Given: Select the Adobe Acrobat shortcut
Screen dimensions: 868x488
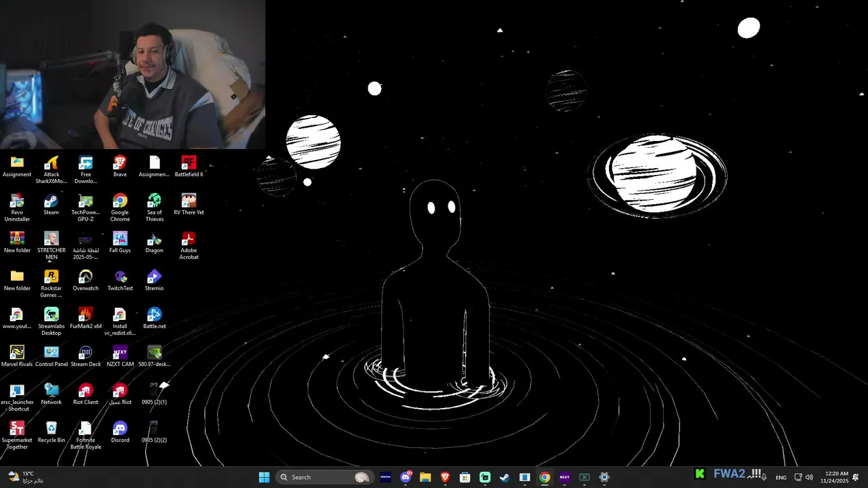Looking at the screenshot, I should point(189,246).
